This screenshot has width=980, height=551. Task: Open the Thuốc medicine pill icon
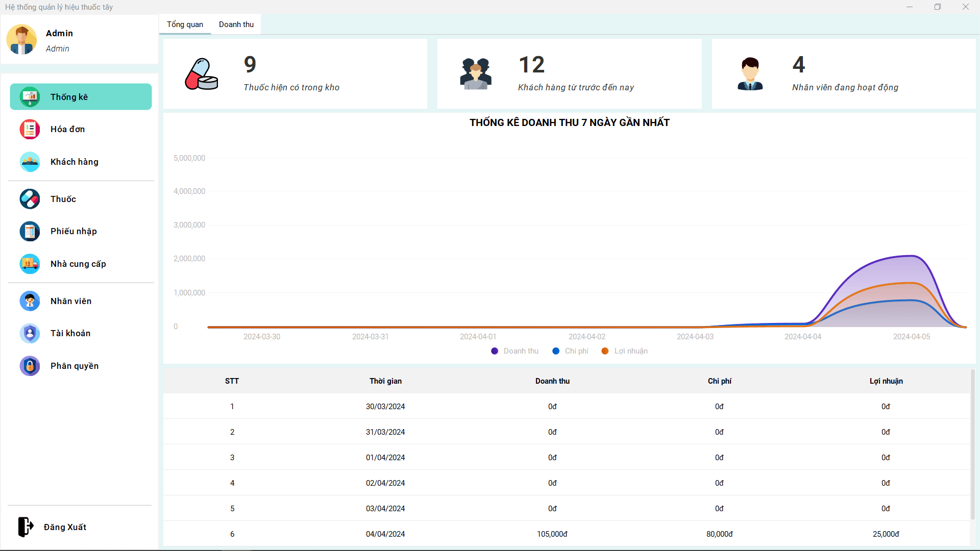coord(30,199)
